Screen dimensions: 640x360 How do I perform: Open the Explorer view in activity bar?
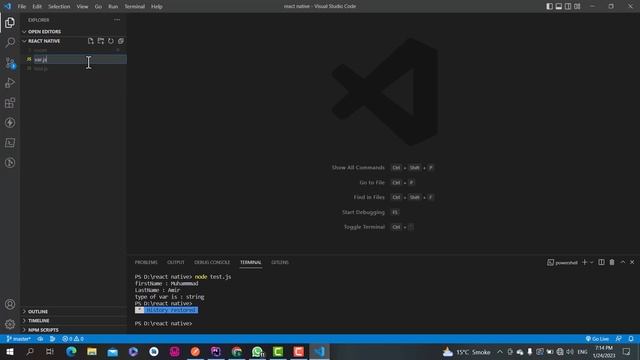(x=10, y=22)
